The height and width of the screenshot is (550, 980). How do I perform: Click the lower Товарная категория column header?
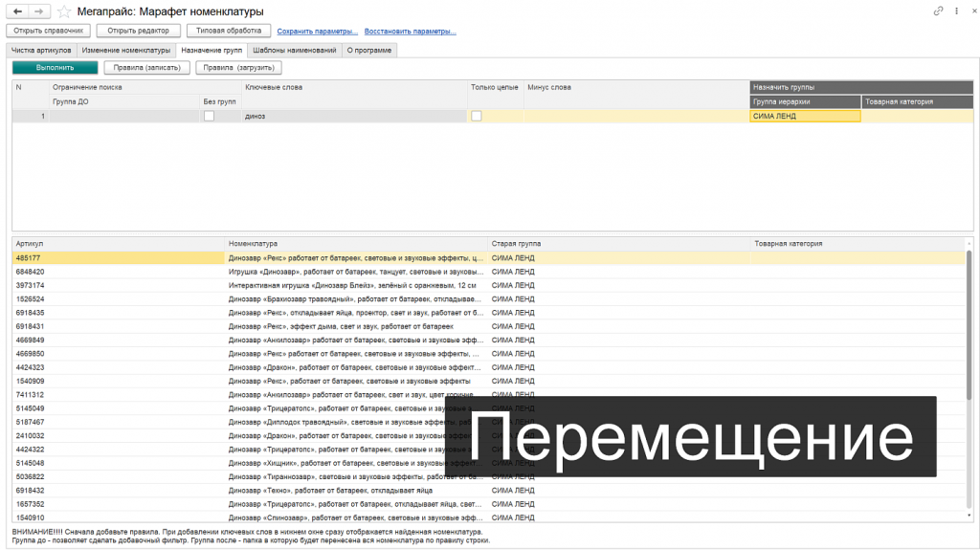pyautogui.click(x=857, y=244)
